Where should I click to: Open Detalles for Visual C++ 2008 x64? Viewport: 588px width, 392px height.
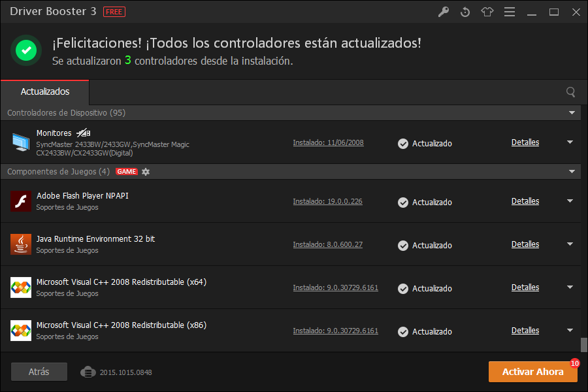(x=525, y=287)
